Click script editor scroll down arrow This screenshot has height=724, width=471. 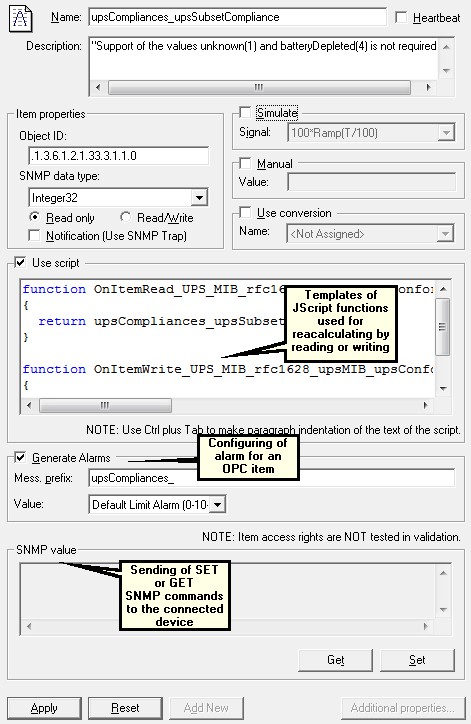443,388
